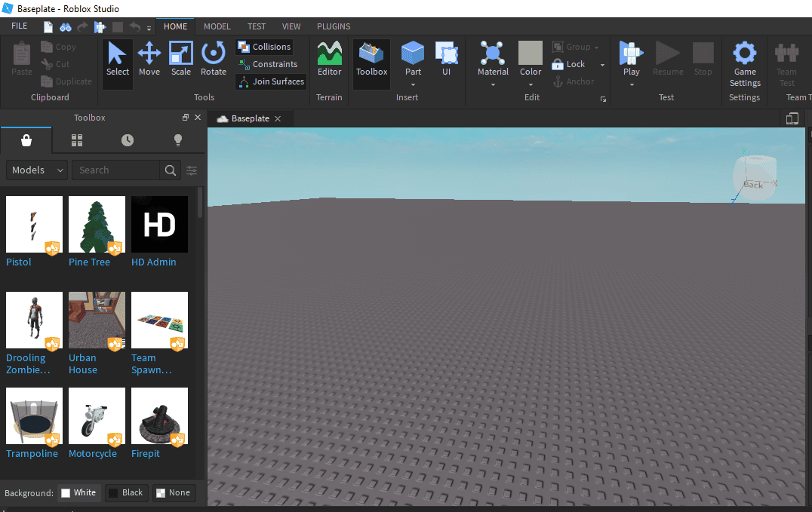Open Game Settings
The image size is (812, 512).
[745, 64]
